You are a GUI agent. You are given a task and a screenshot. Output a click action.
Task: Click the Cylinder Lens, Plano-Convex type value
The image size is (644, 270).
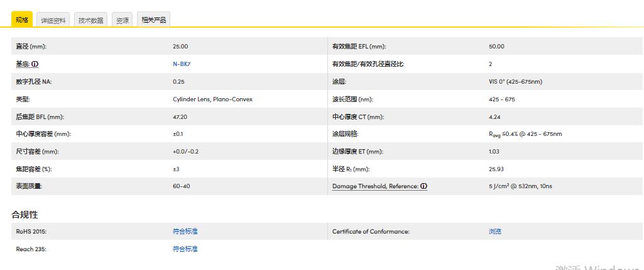click(x=212, y=99)
